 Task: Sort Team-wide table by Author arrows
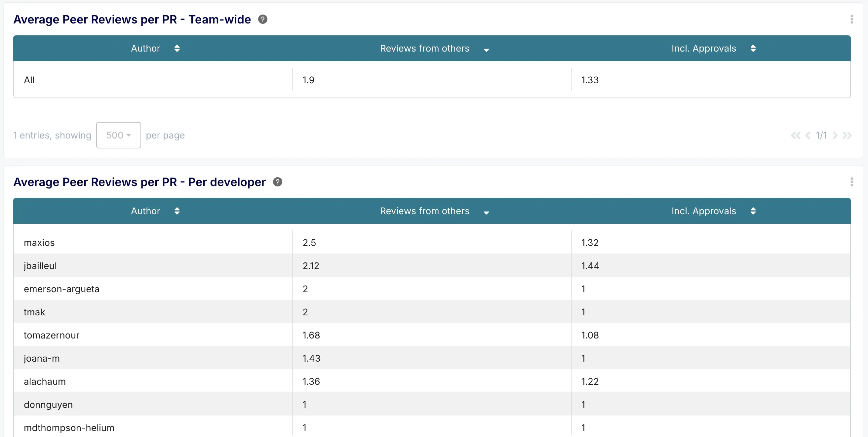(177, 49)
